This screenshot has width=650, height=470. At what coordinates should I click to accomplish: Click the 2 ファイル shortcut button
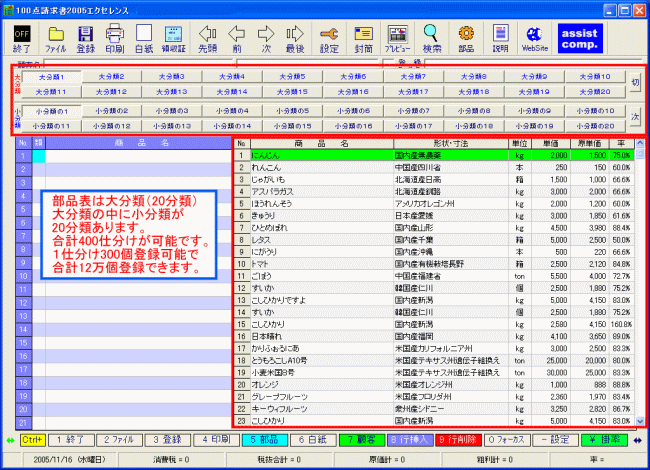[119, 440]
